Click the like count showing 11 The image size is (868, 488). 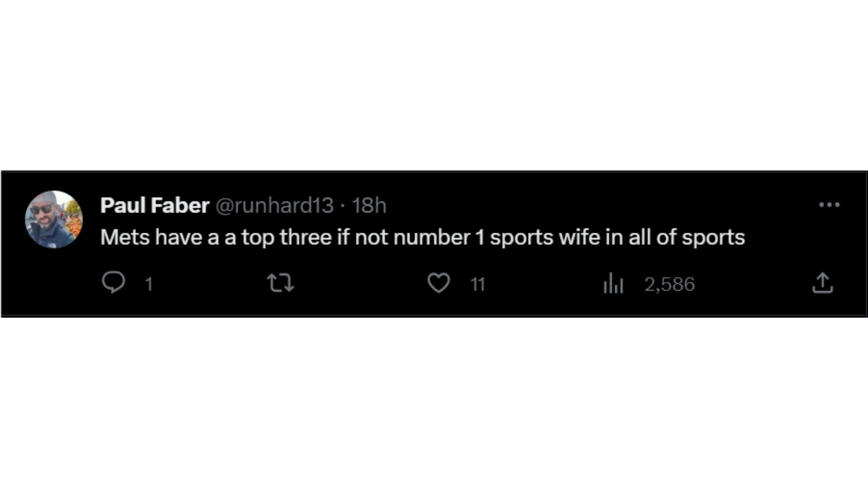[x=477, y=285]
